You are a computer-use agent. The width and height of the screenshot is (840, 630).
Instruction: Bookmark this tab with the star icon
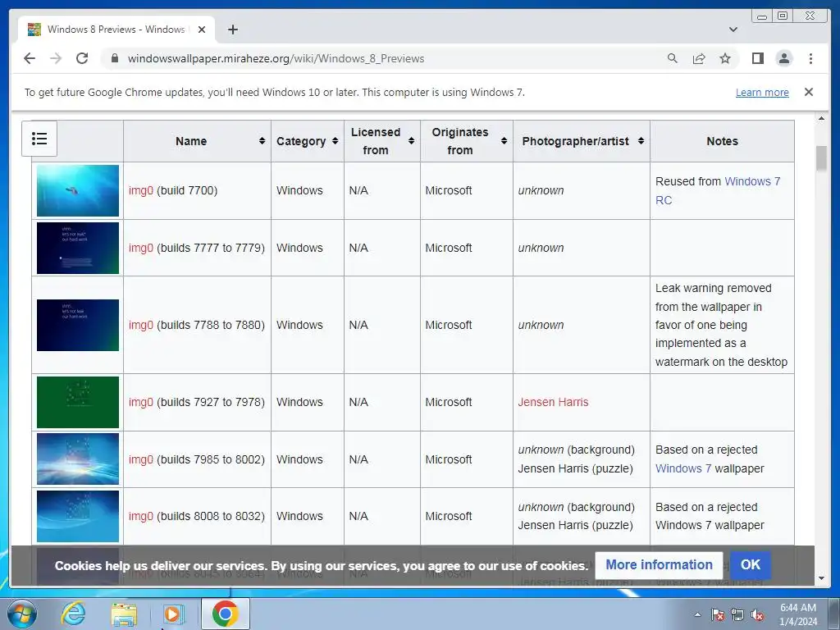tap(725, 58)
